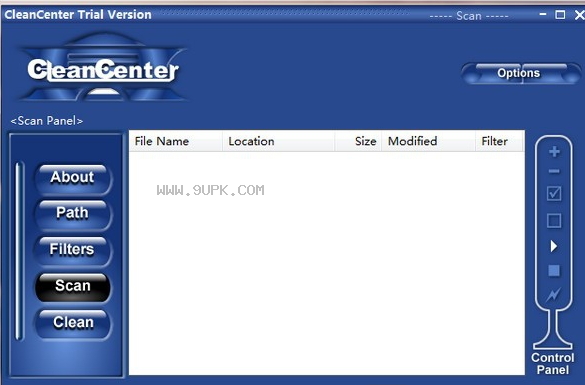Click the <Scan Panel> heading text
This screenshot has width=585, height=385.
[x=47, y=121]
